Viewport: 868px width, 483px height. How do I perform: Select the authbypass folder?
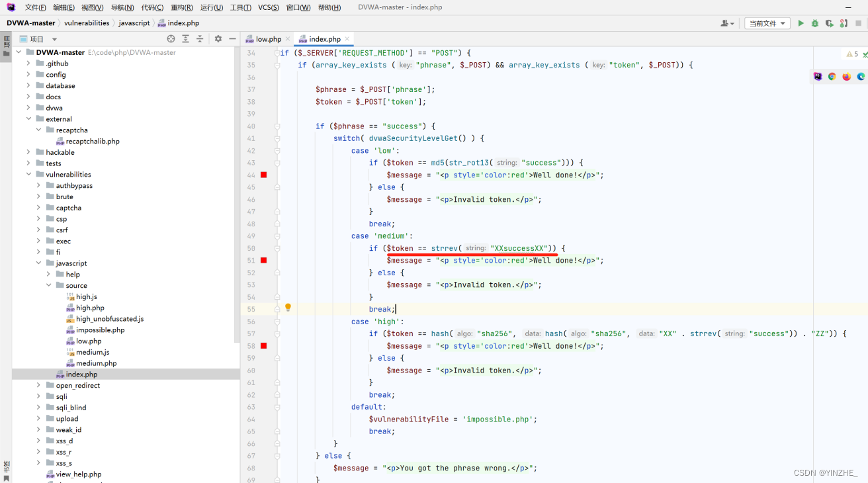pos(74,186)
